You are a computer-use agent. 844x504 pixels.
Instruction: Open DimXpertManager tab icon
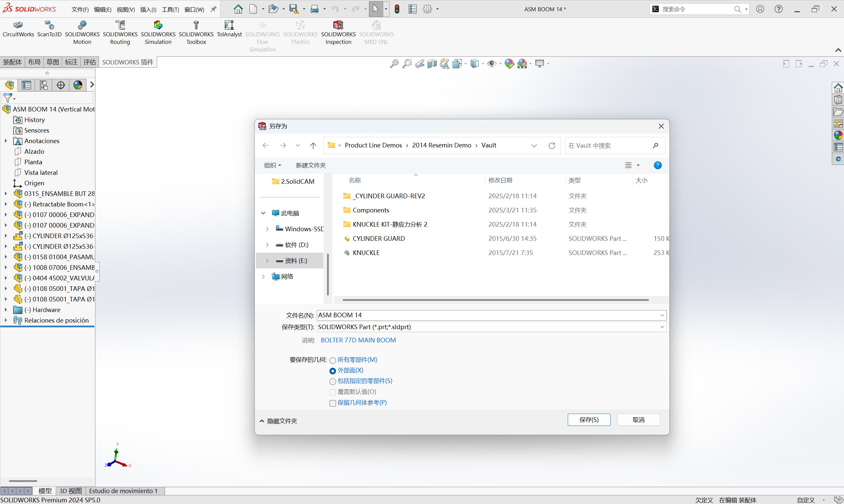pos(60,84)
